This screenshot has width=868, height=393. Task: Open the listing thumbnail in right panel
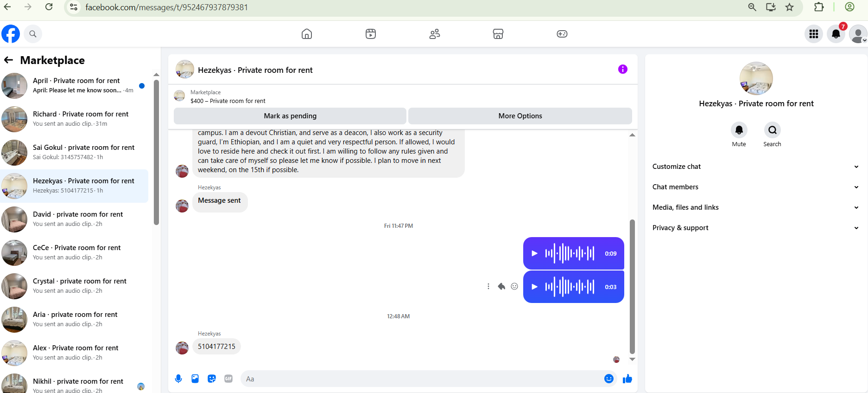pyautogui.click(x=756, y=78)
